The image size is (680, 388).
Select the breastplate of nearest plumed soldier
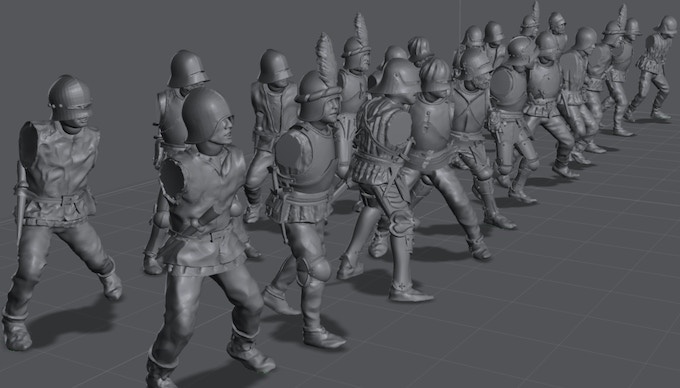[306, 158]
